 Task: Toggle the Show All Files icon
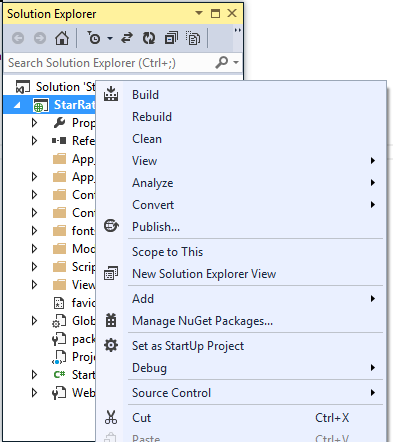[193, 38]
